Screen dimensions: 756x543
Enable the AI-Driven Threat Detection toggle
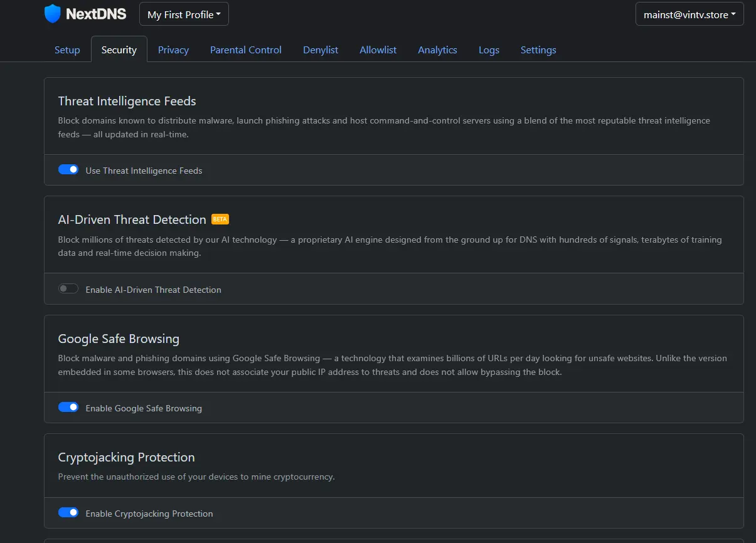click(68, 289)
